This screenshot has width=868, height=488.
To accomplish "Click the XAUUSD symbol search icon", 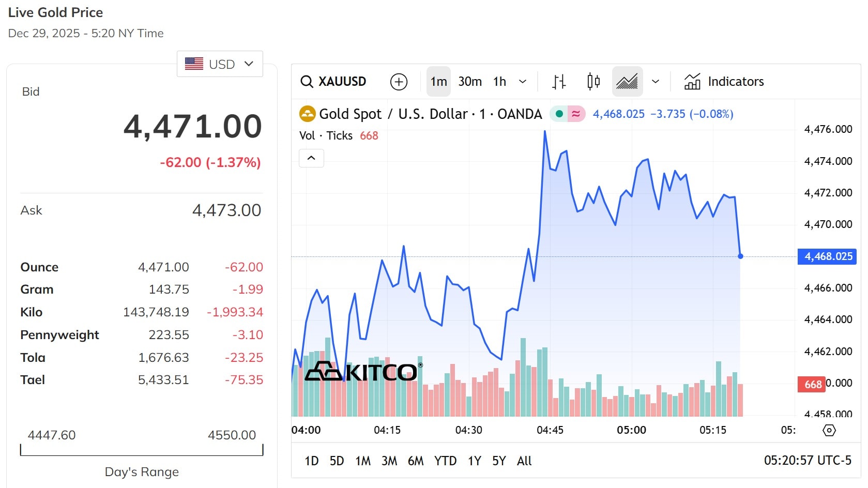I will (x=307, y=82).
